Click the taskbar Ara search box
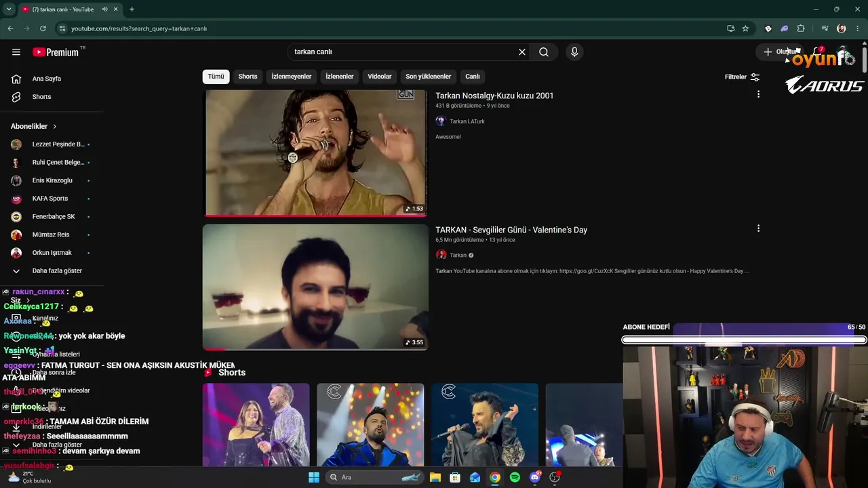Image resolution: width=868 pixels, height=488 pixels. point(373,477)
